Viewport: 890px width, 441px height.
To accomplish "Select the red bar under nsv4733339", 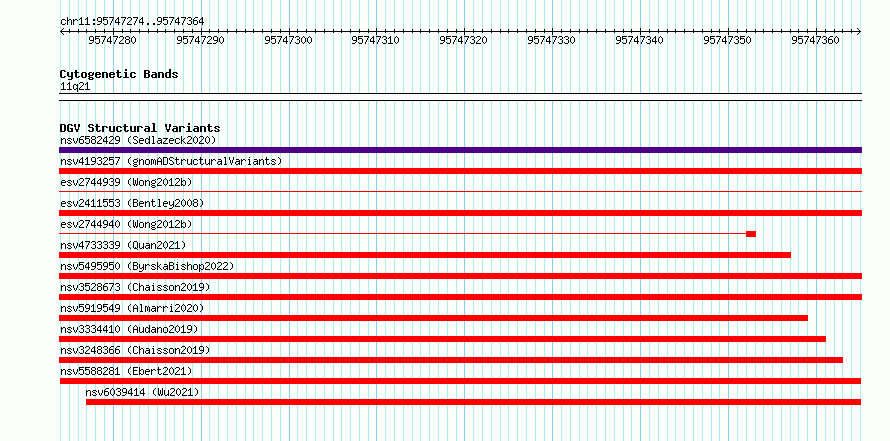I will tap(425, 255).
